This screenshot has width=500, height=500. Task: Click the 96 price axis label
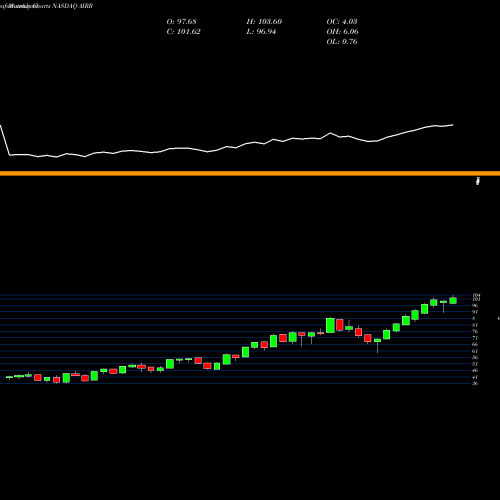coord(475,305)
